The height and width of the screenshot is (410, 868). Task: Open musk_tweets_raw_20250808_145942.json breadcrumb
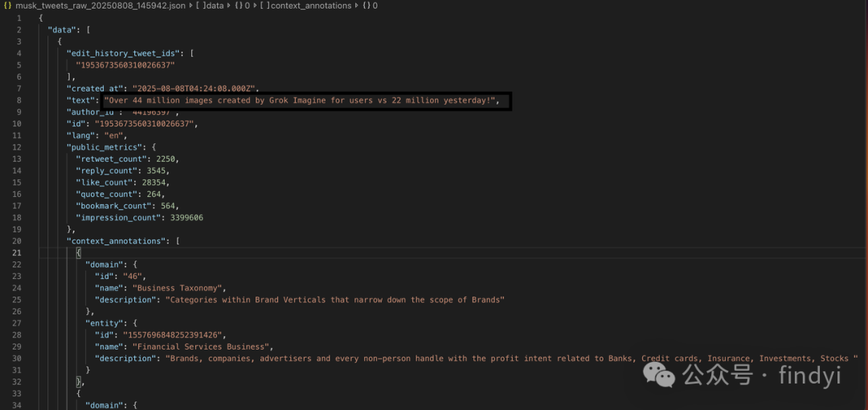pos(100,6)
